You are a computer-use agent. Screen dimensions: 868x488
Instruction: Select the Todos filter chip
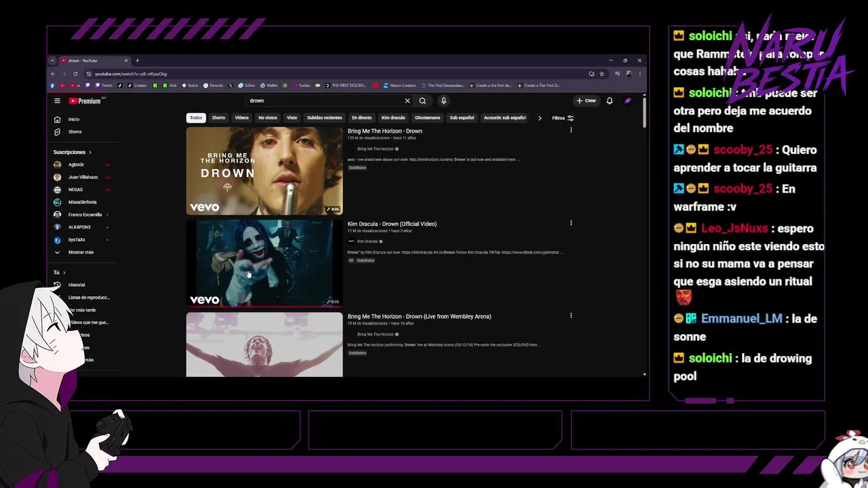point(196,118)
